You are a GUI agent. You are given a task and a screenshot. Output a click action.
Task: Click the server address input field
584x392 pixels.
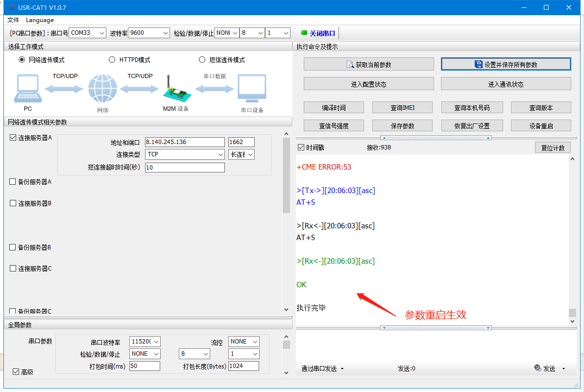[185, 142]
